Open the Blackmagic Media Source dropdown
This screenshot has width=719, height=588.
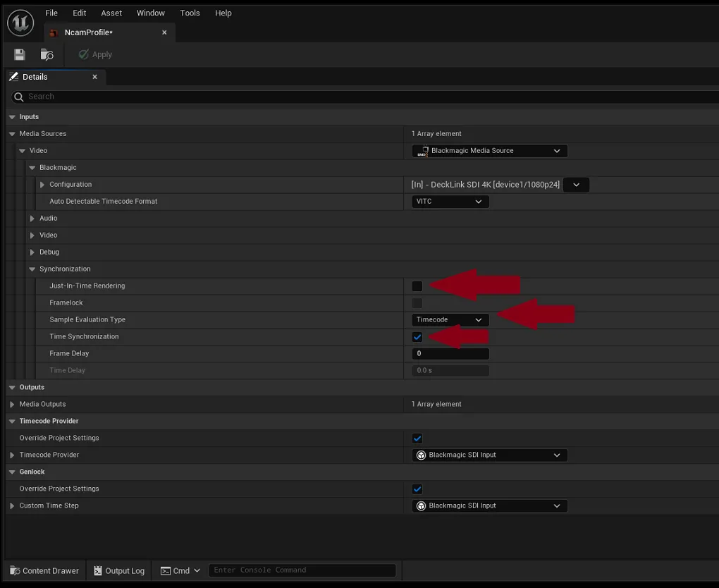[x=490, y=151]
